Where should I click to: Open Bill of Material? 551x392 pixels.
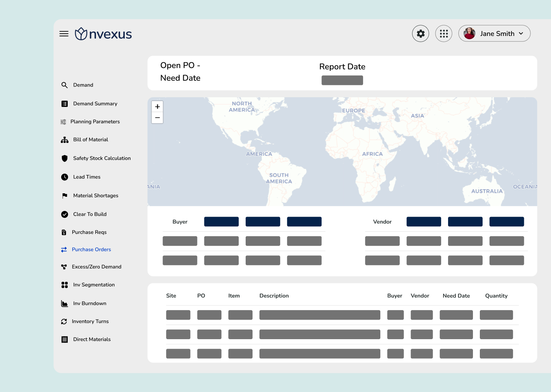pos(91,140)
